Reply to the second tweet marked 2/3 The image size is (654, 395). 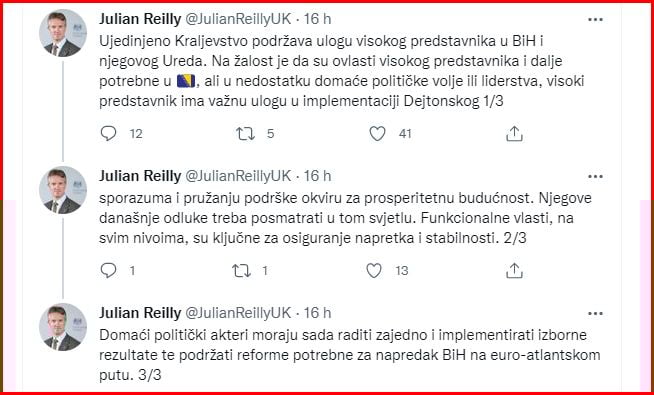pyautogui.click(x=109, y=271)
